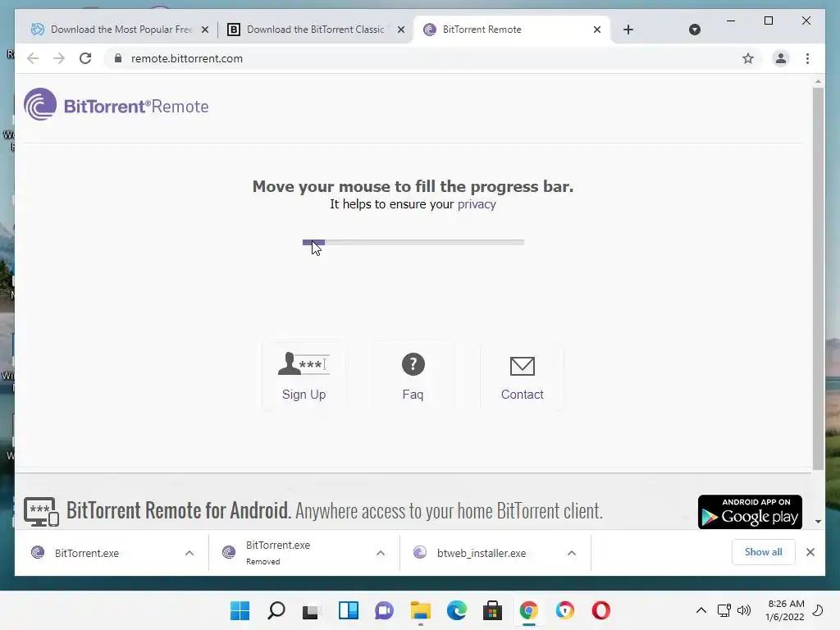Click the scrollbar down arrow

pos(818,521)
